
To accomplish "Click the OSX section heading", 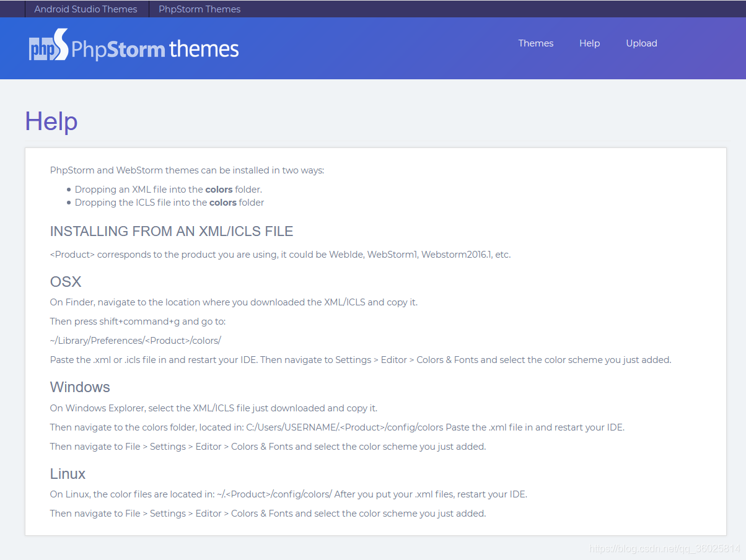I will tap(65, 281).
